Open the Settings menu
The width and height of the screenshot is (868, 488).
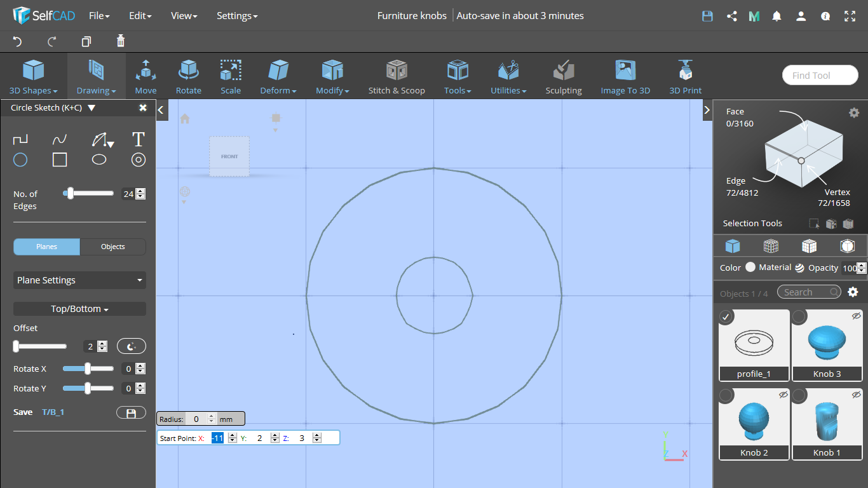(x=237, y=16)
